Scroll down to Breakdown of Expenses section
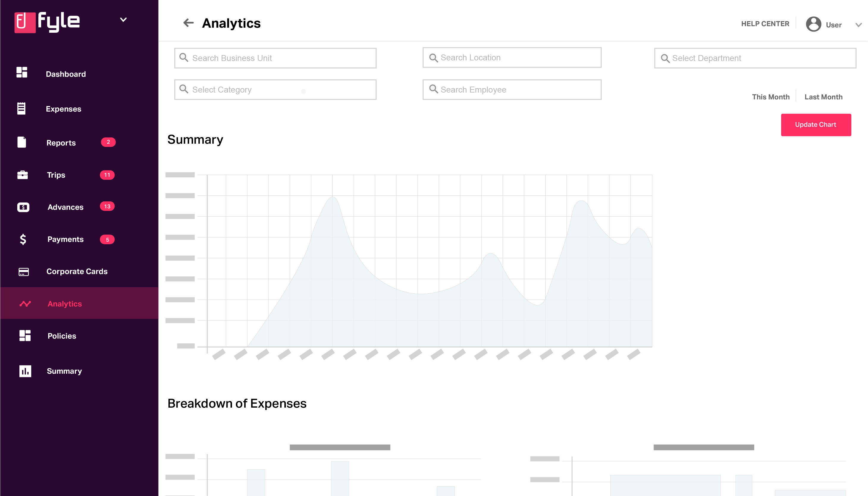The height and width of the screenshot is (496, 868). (237, 403)
